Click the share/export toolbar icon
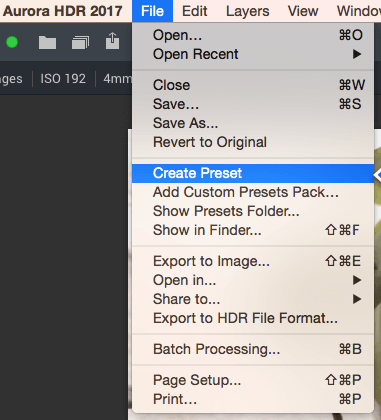 click(x=112, y=41)
